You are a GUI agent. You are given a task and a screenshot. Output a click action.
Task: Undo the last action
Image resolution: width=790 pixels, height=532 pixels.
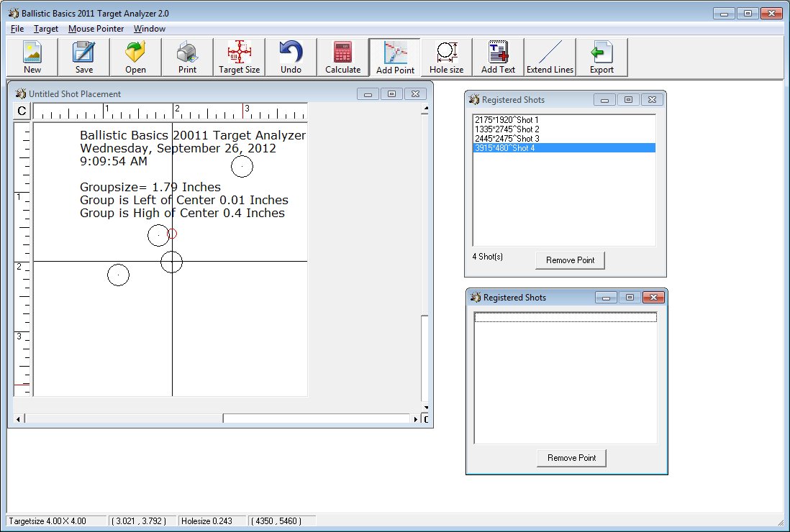click(x=291, y=57)
